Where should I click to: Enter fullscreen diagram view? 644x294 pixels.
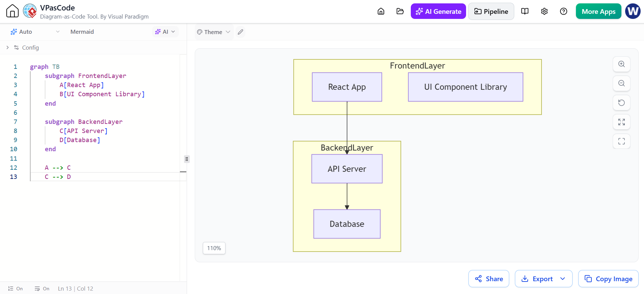tap(621, 141)
